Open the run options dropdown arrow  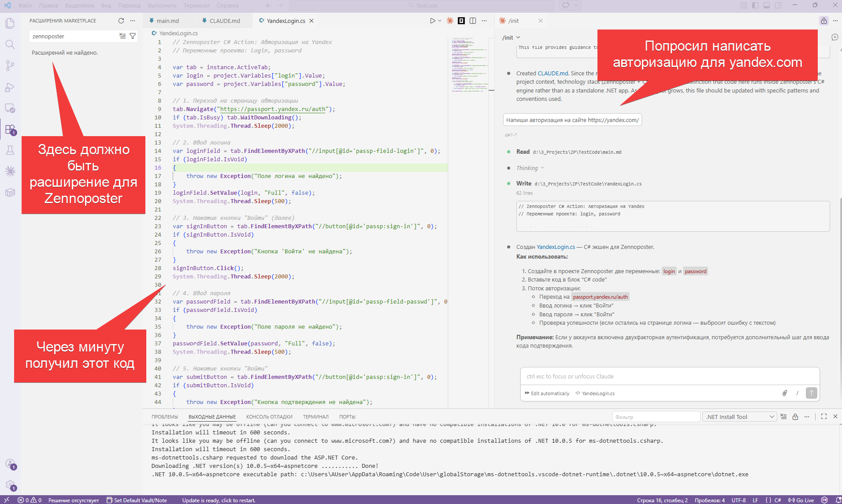pyautogui.click(x=440, y=21)
